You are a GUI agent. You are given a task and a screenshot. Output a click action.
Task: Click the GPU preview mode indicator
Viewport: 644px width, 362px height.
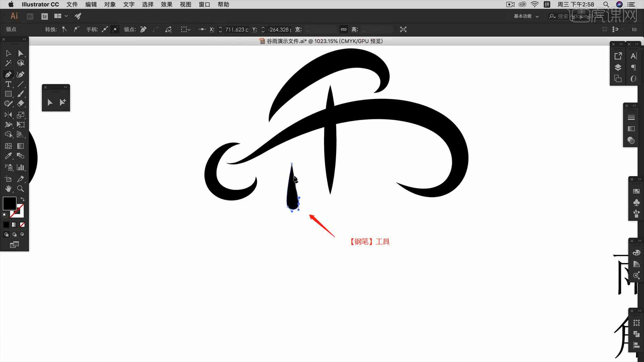[x=372, y=41]
